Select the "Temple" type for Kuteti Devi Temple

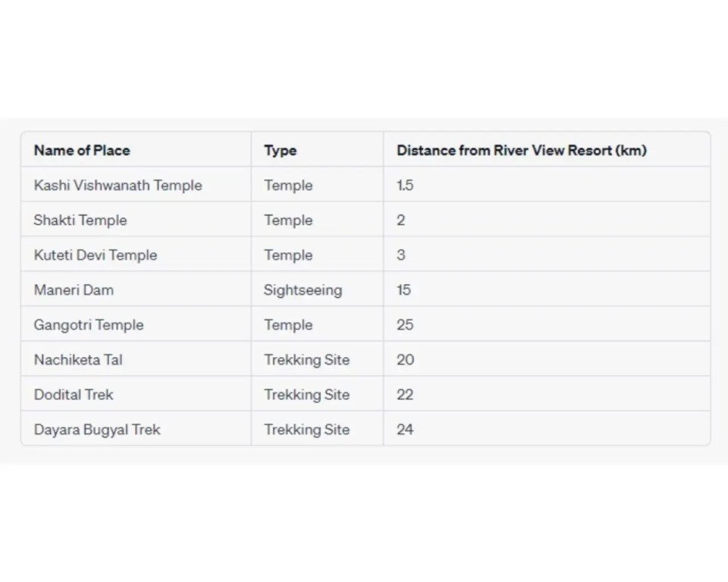pyautogui.click(x=288, y=255)
